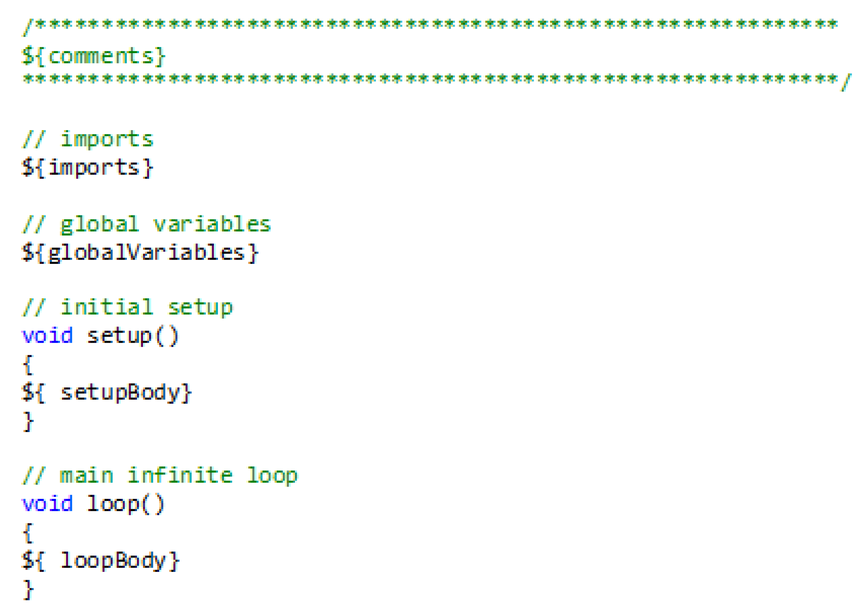Click the "// imports" comment
The height and width of the screenshot is (612, 868).
[88, 139]
